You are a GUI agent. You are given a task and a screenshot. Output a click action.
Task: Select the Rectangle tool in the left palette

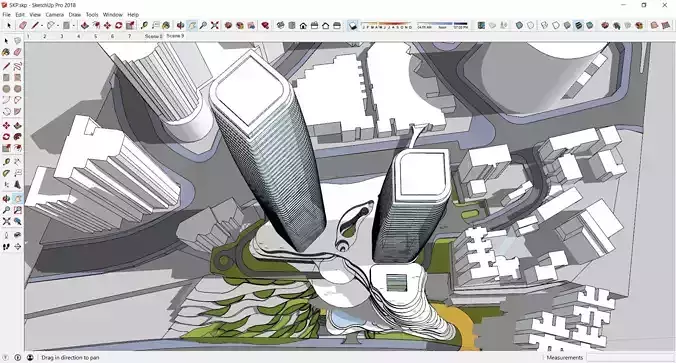[6, 78]
